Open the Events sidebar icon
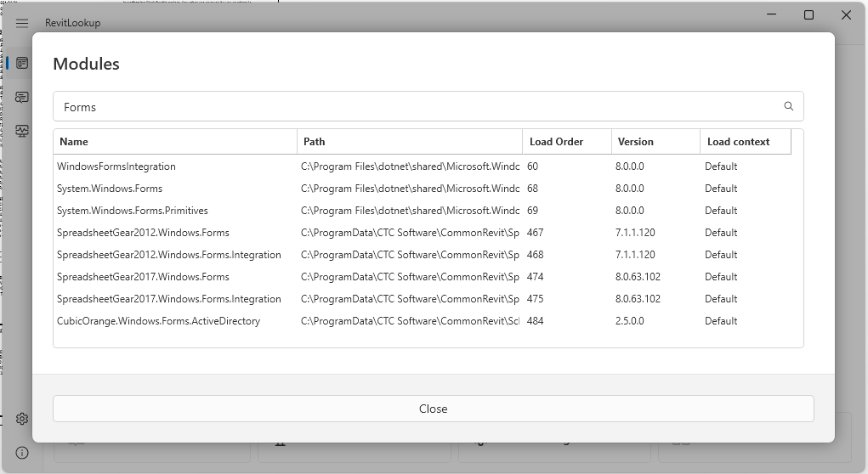The height and width of the screenshot is (474, 868). [x=22, y=98]
